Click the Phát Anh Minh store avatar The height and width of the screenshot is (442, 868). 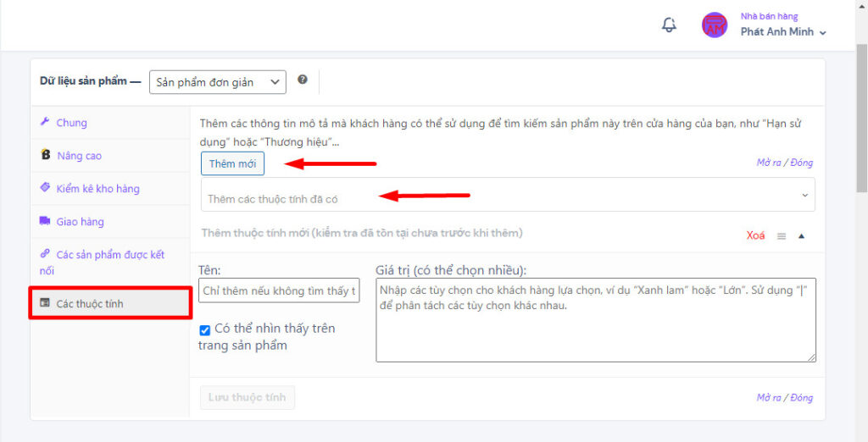pos(714,25)
